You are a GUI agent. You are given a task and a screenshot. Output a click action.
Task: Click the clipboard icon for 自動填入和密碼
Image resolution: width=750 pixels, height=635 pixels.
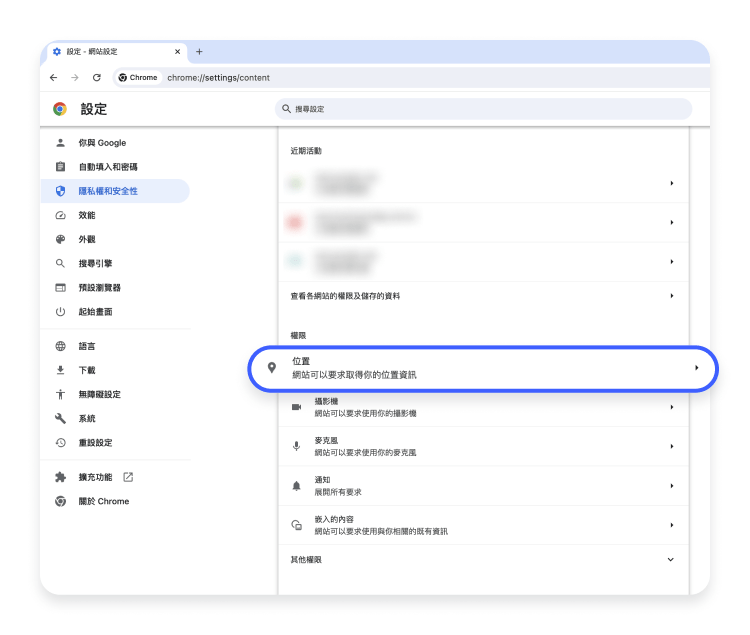[60, 167]
